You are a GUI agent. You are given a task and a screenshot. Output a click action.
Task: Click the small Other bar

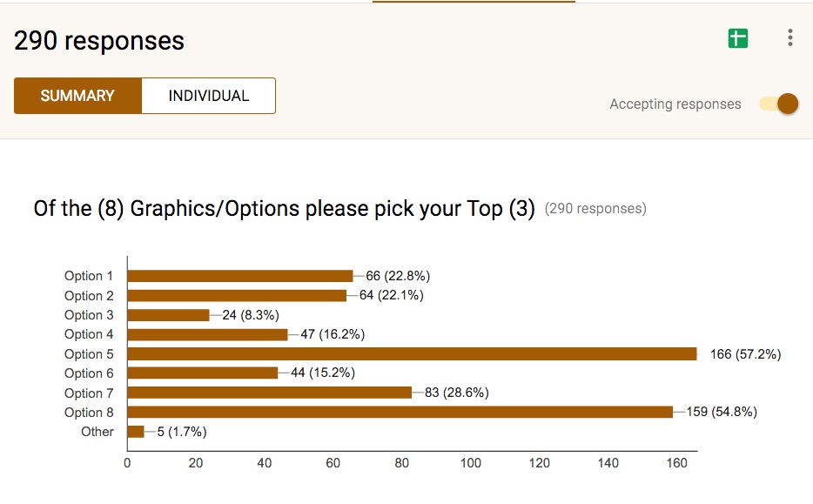[x=136, y=431]
